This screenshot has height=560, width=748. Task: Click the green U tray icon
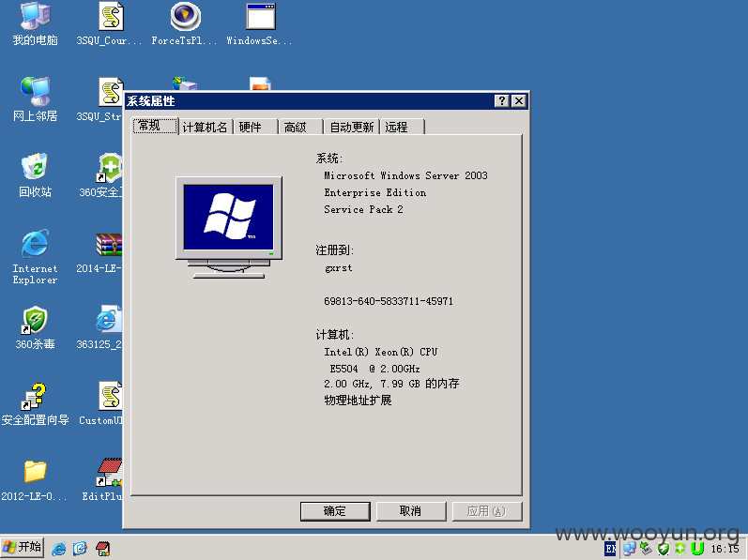697,549
